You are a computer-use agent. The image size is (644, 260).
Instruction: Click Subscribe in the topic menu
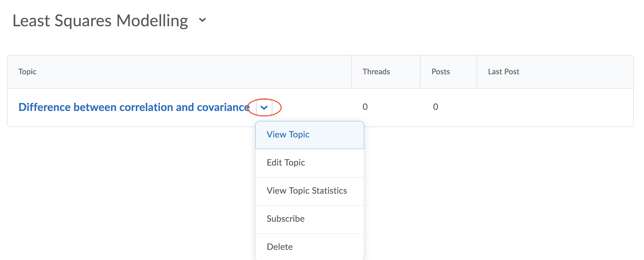285,219
